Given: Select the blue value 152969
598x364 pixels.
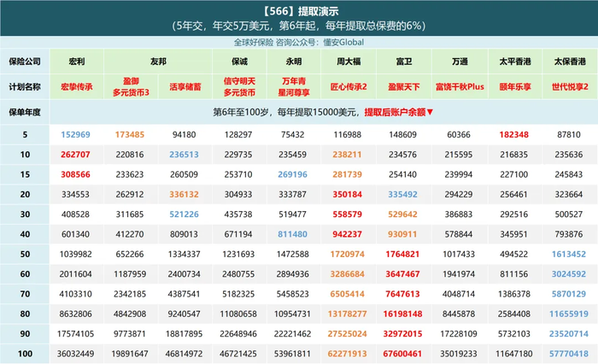Looking at the screenshot, I should point(75,135).
